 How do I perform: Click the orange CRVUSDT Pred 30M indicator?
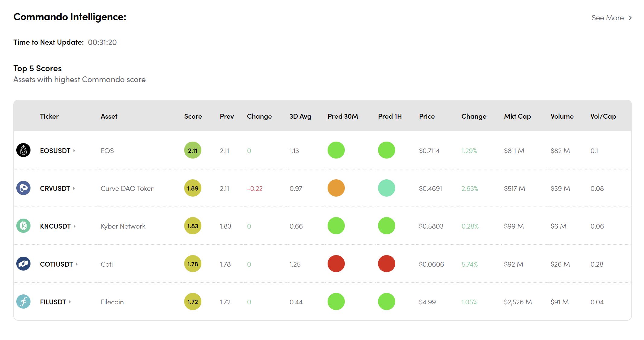click(x=336, y=188)
